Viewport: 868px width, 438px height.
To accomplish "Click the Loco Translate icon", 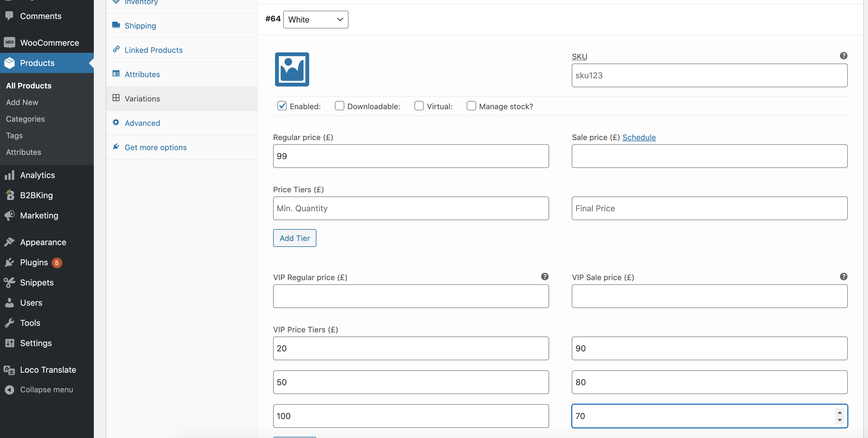I will click(x=9, y=370).
